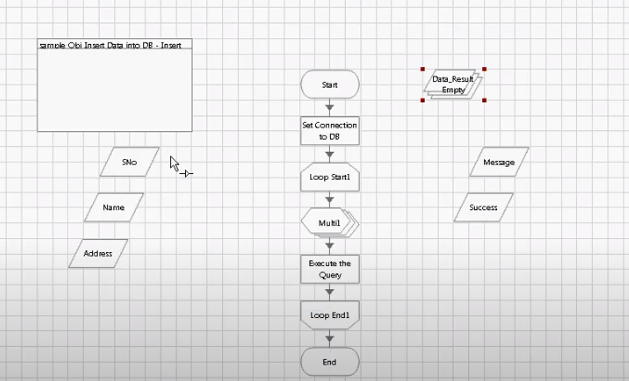Select the Start stage
Screen dimensions: 629x381
[330, 85]
